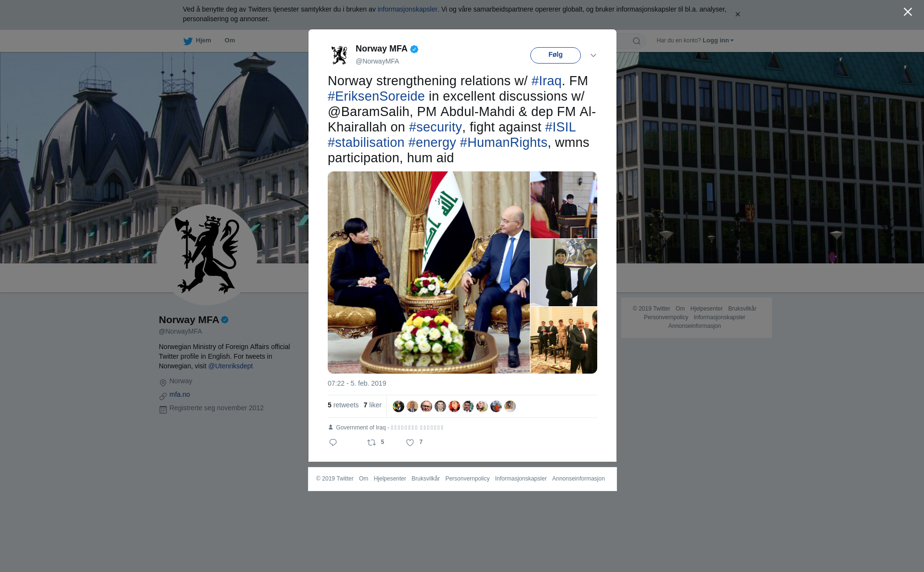
Task: Click the retweet icon under the tweet
Action: pyautogui.click(x=372, y=442)
